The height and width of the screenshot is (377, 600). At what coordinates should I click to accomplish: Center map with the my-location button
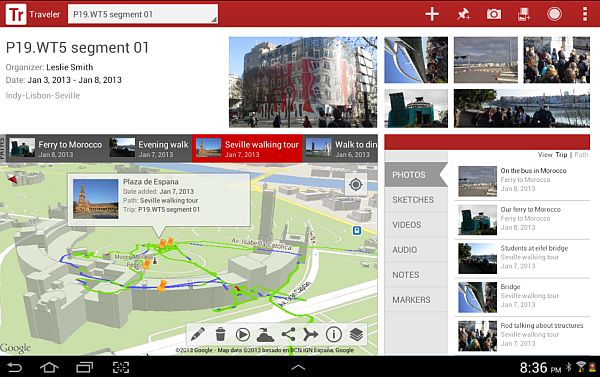(356, 185)
